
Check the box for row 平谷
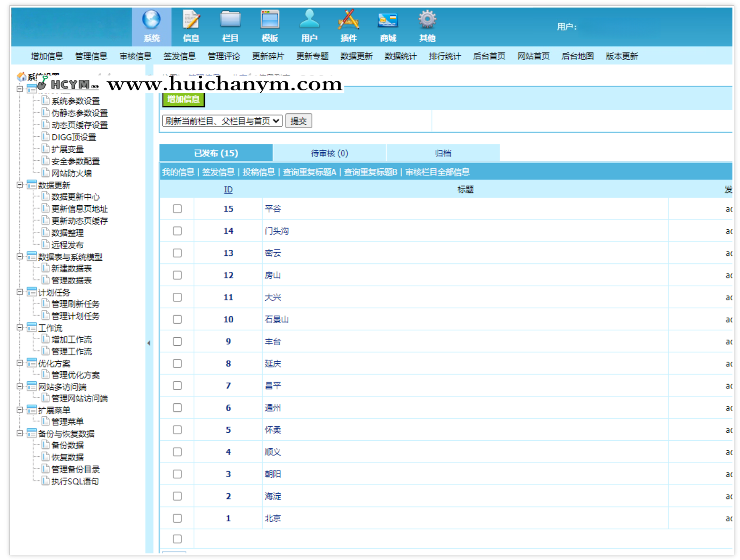pyautogui.click(x=177, y=209)
